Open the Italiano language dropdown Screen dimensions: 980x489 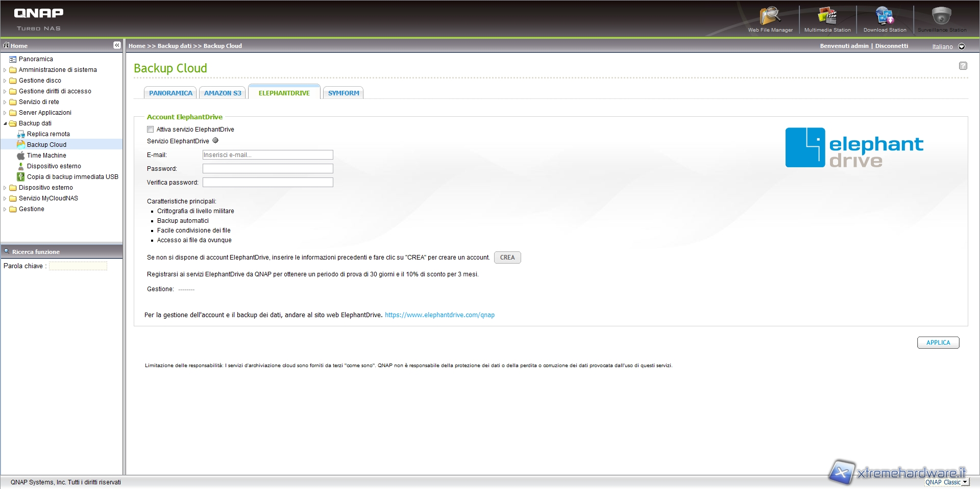tap(962, 46)
